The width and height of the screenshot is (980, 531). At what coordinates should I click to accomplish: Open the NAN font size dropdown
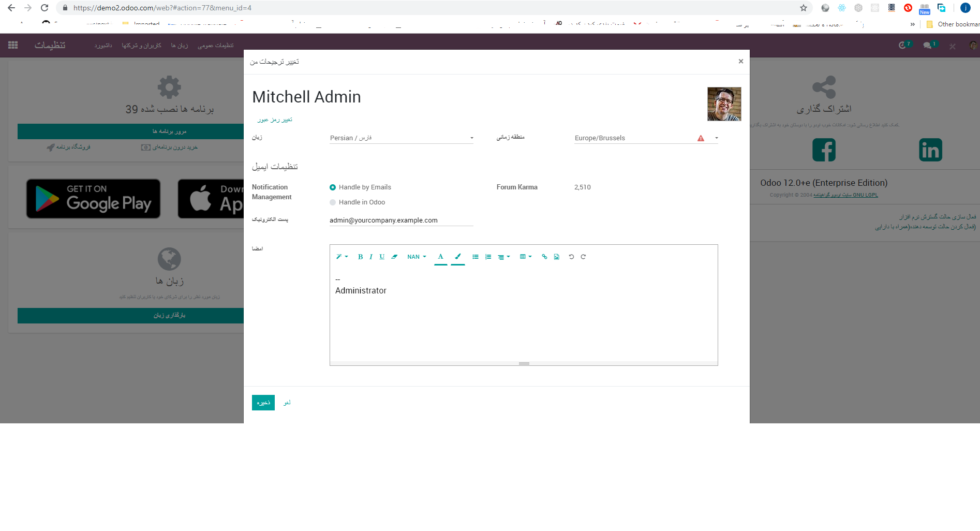[416, 256]
